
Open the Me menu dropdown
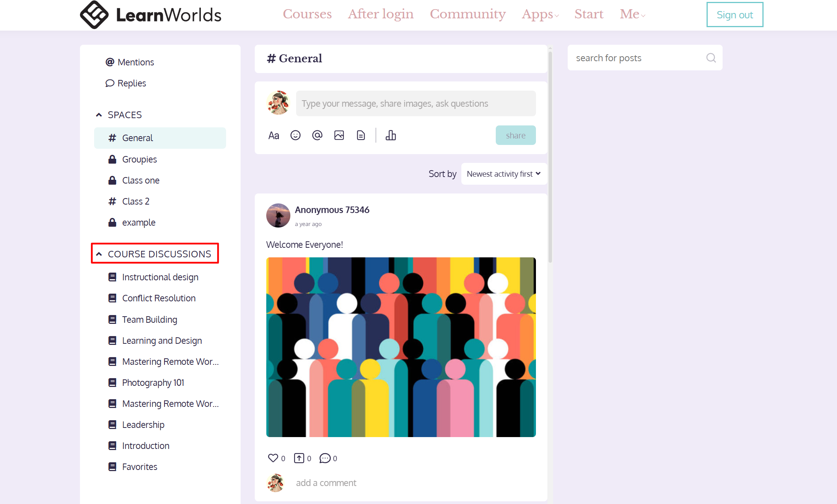[632, 14]
